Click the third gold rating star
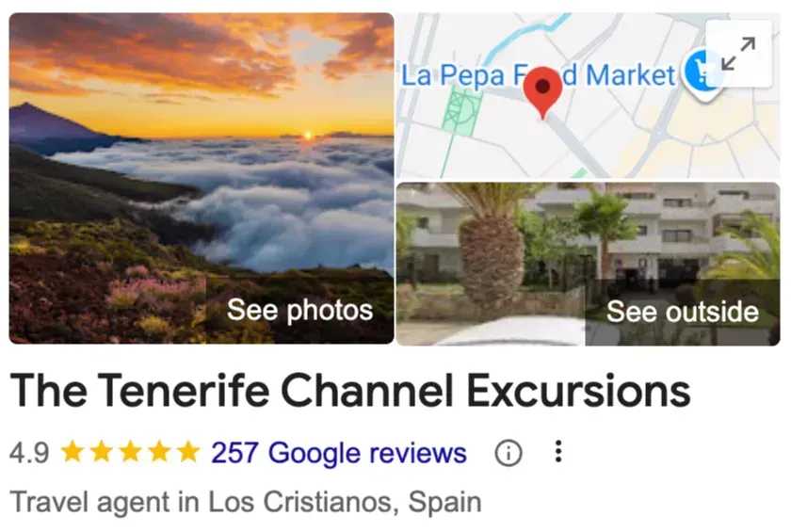This screenshot has height=532, width=791. pos(131,452)
